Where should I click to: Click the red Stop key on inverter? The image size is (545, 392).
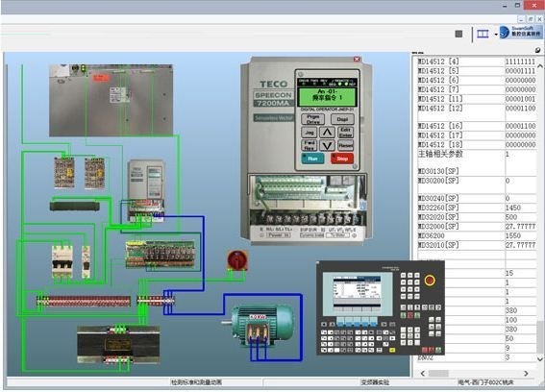tap(342, 159)
